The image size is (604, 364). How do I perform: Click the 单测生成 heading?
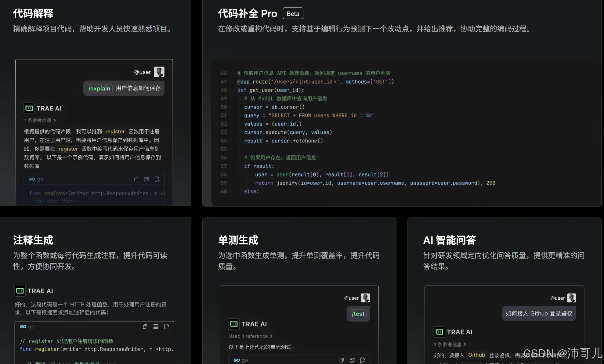[x=238, y=240]
